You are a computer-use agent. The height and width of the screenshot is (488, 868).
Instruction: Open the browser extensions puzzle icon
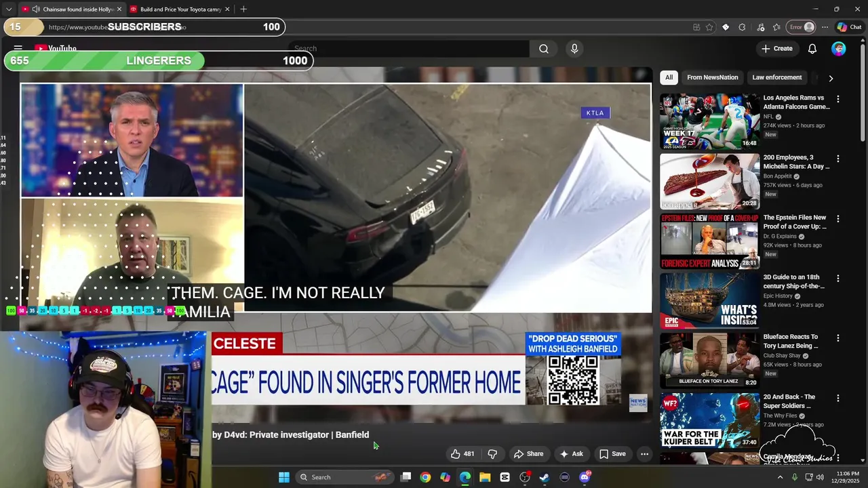tap(742, 27)
